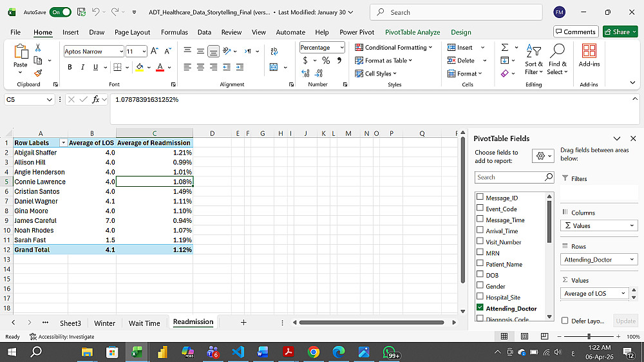The width and height of the screenshot is (644, 362).
Task: Open Excel from the Windows taskbar
Action: [x=137, y=352]
